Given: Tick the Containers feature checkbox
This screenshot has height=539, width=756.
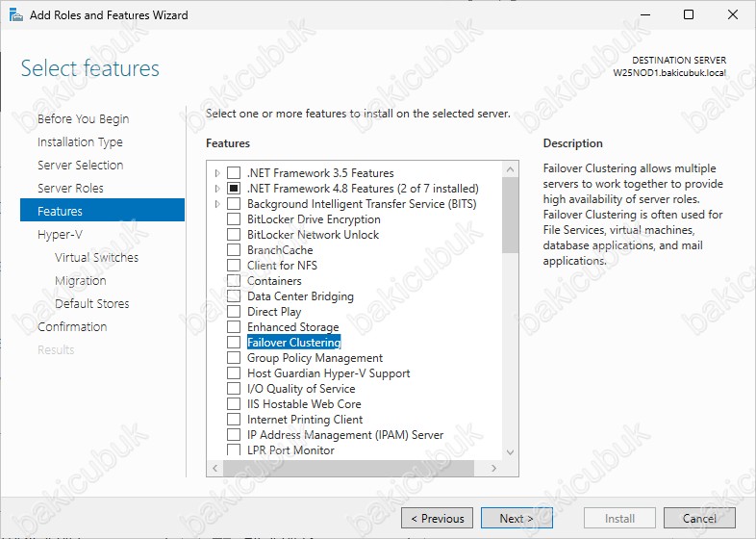Looking at the screenshot, I should coord(234,281).
